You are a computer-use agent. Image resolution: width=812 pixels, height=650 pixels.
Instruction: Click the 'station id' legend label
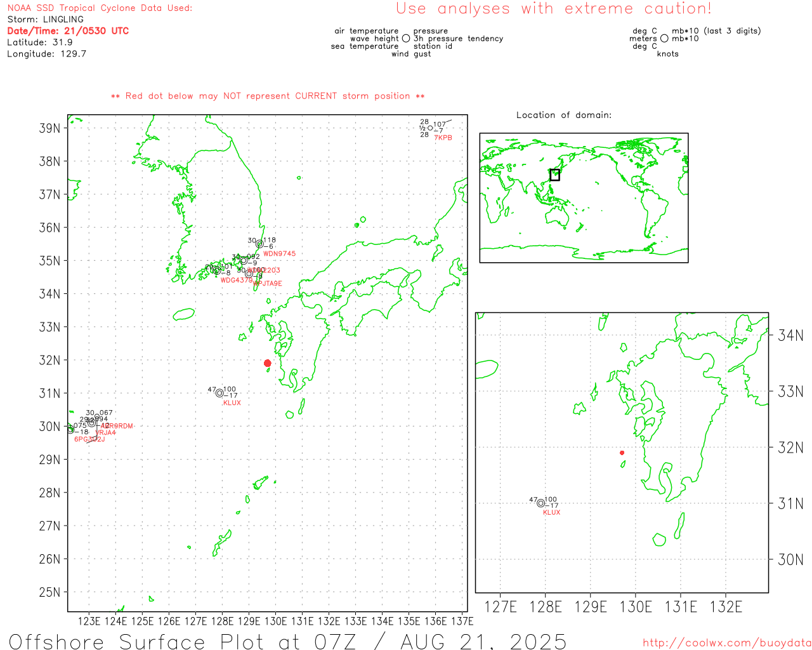pos(433,46)
